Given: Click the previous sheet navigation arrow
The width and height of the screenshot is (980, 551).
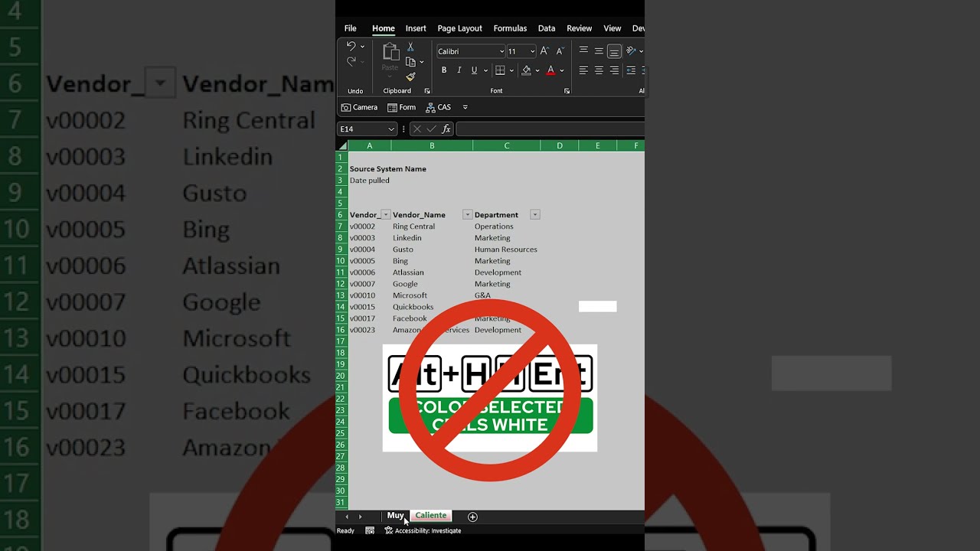Looking at the screenshot, I should (347, 517).
